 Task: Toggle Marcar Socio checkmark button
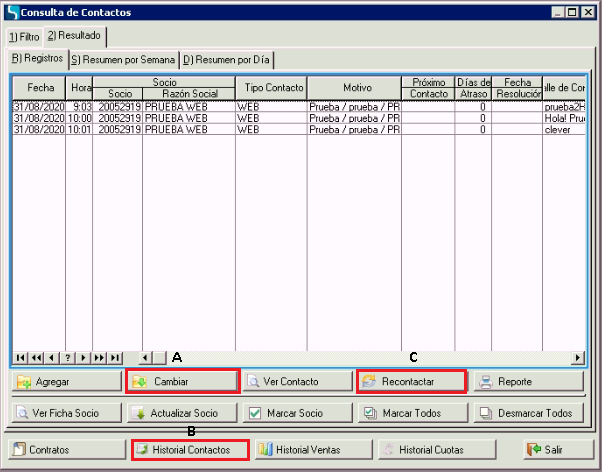(297, 413)
